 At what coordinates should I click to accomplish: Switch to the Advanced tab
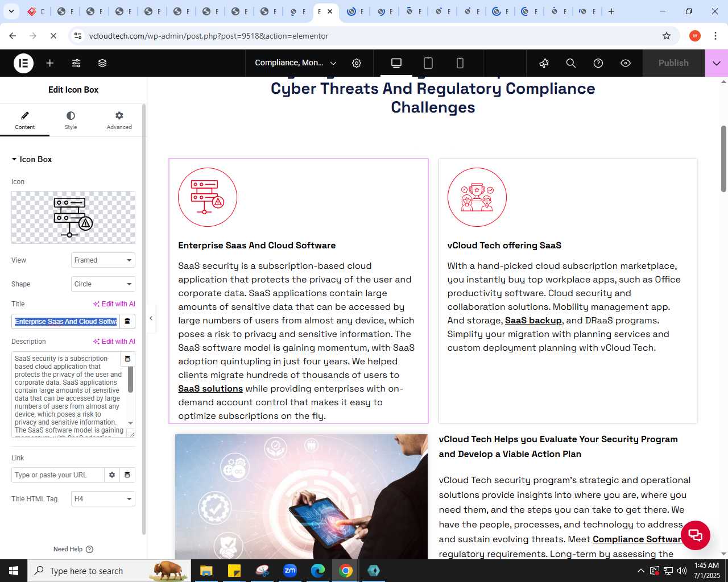tap(119, 120)
